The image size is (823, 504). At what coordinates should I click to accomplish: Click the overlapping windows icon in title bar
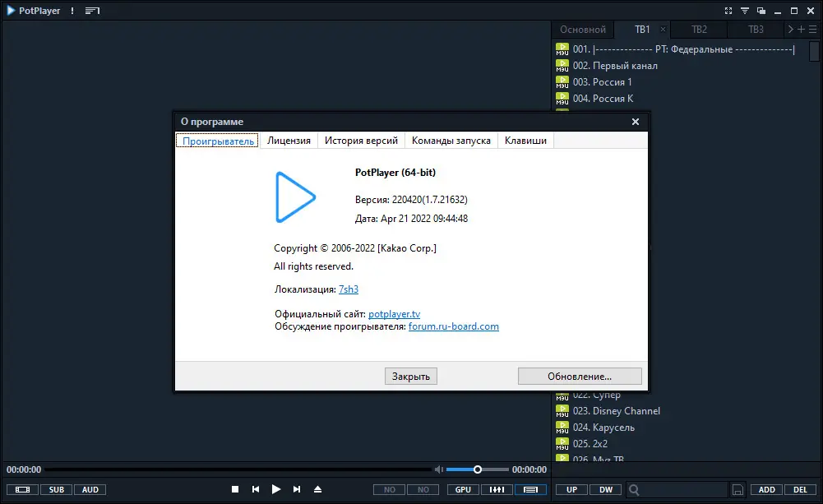click(761, 11)
